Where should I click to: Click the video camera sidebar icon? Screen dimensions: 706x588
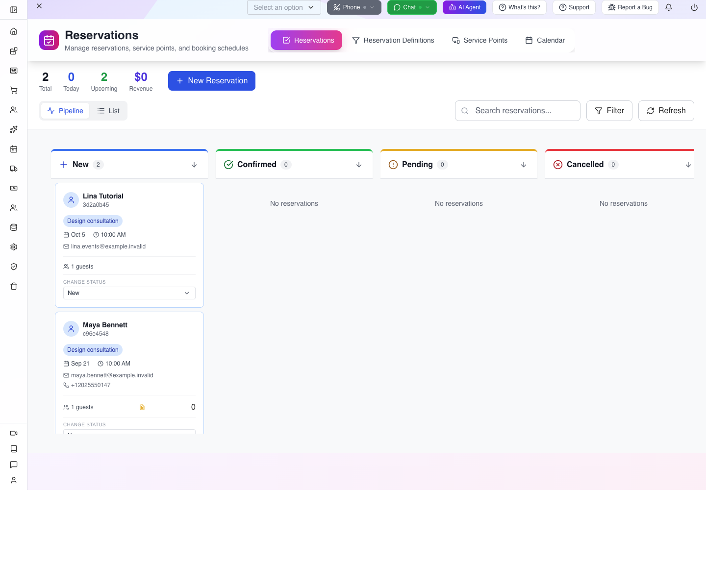[14, 433]
